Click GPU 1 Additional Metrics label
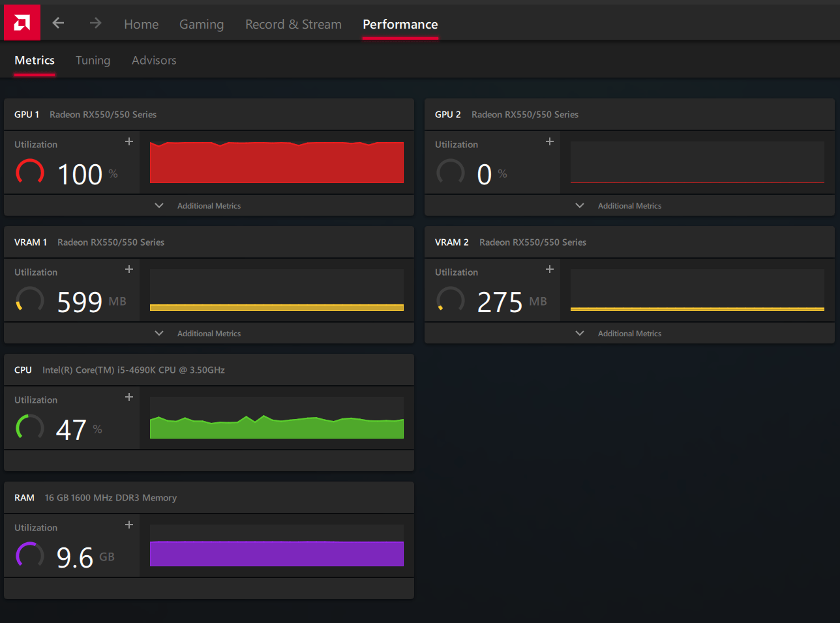This screenshot has height=623, width=840. point(209,205)
